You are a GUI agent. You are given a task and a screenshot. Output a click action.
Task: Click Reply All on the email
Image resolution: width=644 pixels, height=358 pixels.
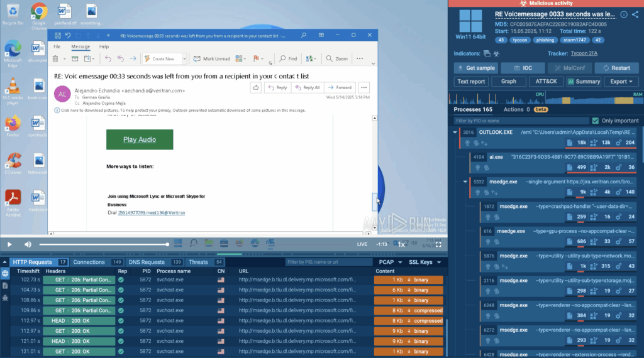click(308, 87)
